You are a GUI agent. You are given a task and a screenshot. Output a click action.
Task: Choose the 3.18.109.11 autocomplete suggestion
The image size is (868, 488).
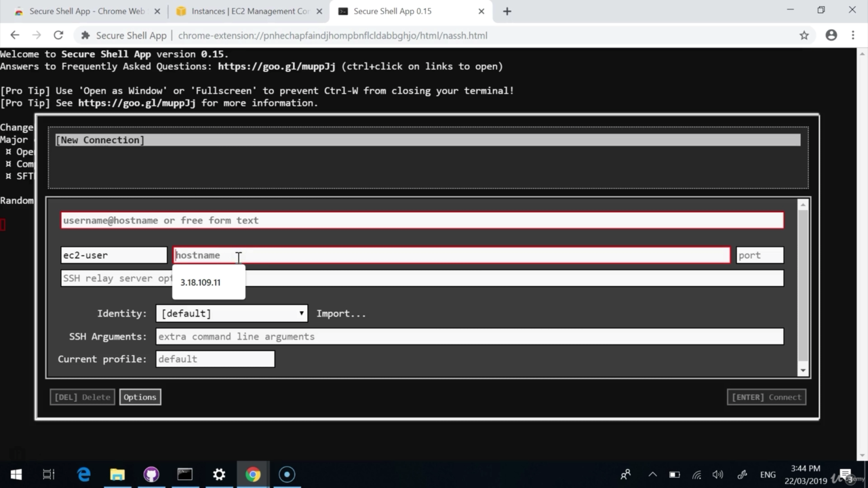(208, 282)
